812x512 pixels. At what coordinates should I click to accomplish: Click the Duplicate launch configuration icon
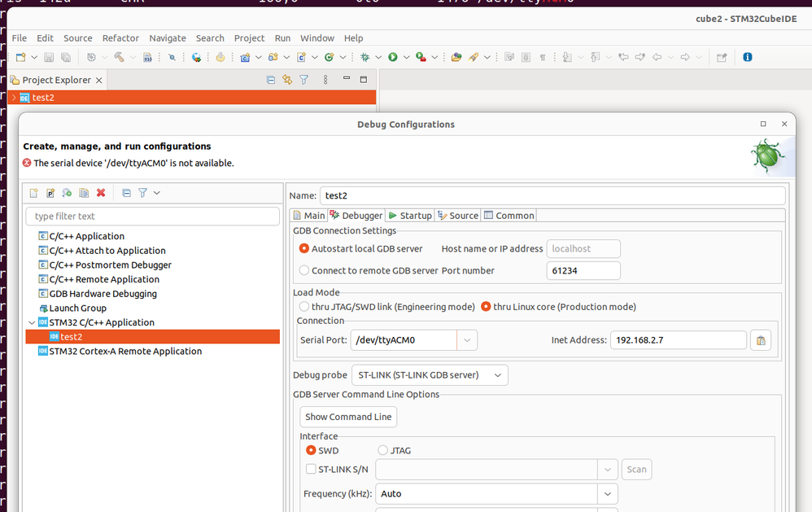point(84,193)
